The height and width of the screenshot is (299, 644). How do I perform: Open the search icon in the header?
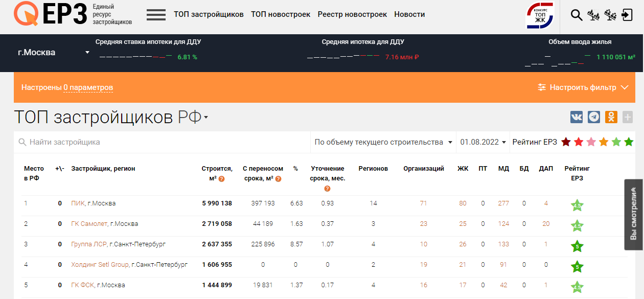[x=577, y=15]
